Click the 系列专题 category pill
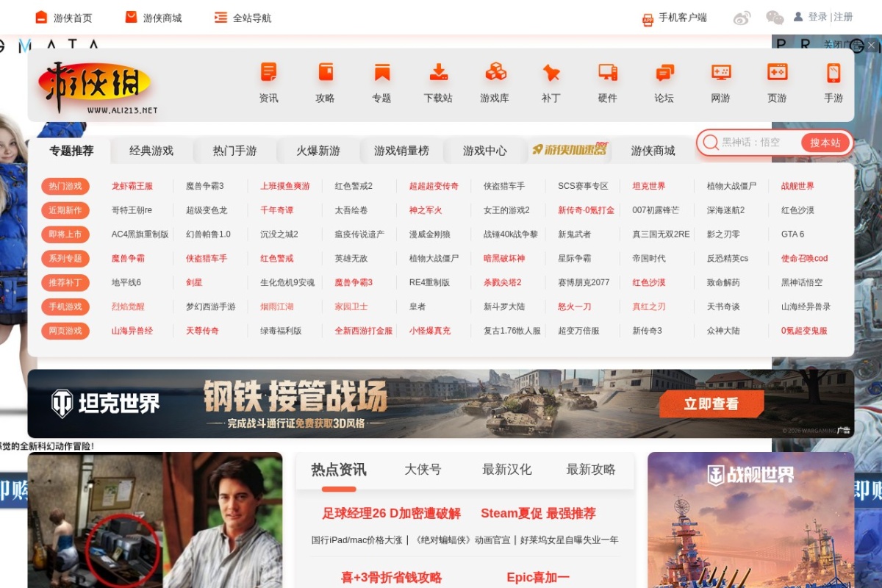The height and width of the screenshot is (588, 882). (65, 259)
